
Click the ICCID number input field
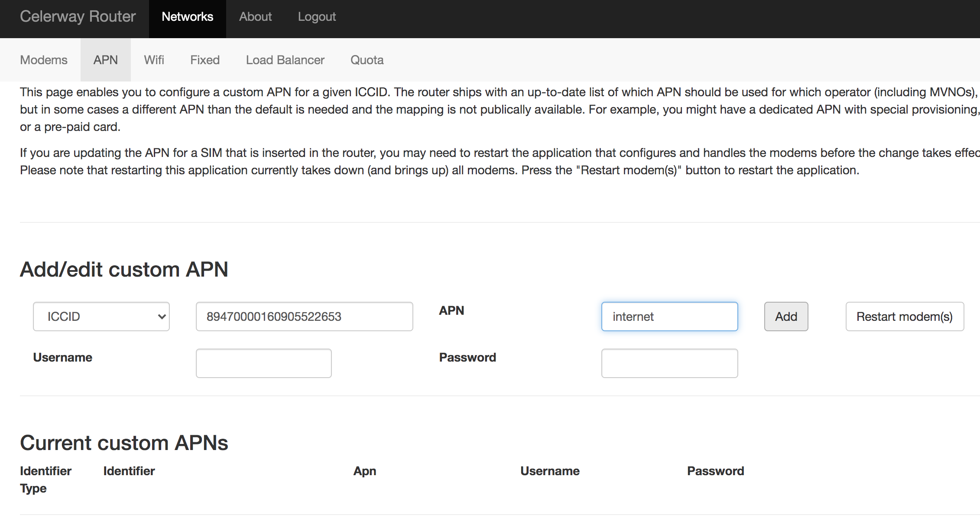pos(304,316)
